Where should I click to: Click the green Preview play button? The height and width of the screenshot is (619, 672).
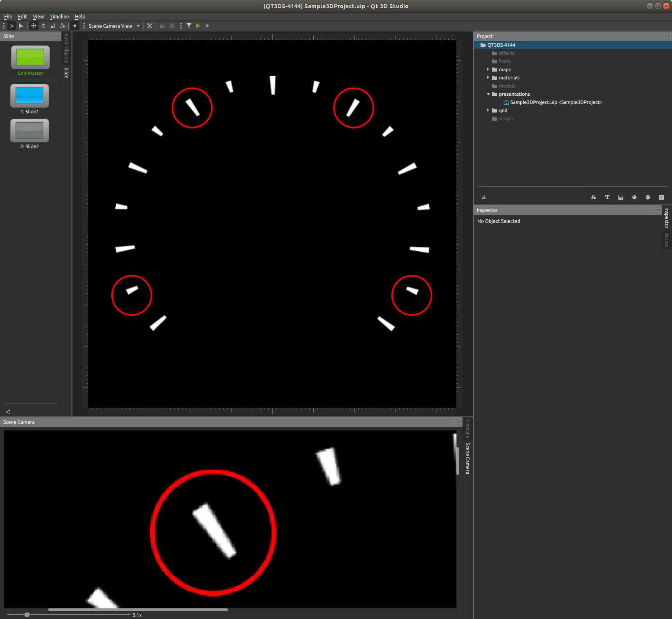coord(198,26)
